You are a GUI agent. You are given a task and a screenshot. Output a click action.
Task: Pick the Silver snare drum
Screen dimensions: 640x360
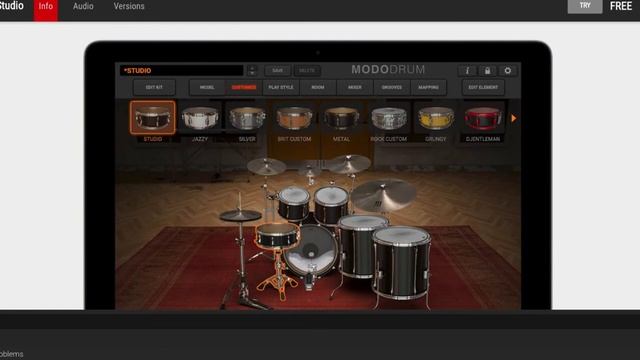pyautogui.click(x=247, y=118)
